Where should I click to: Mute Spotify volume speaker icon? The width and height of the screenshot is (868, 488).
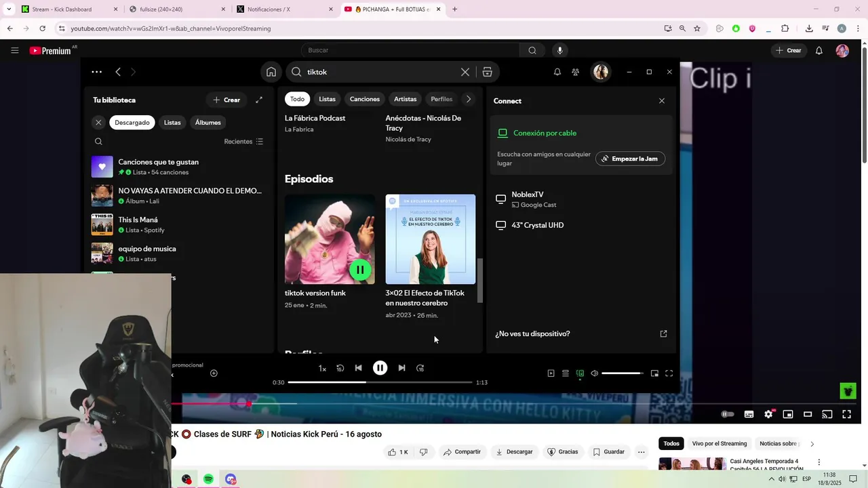pos(595,373)
